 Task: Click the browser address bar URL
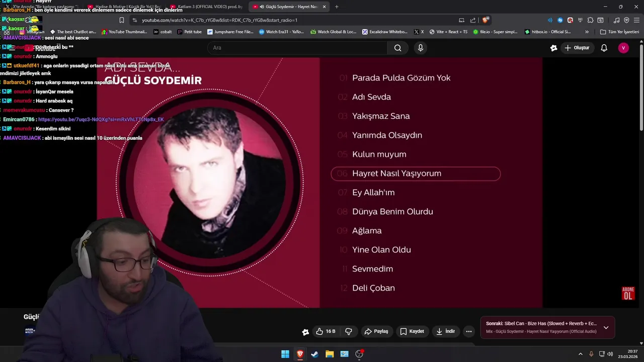point(219,20)
